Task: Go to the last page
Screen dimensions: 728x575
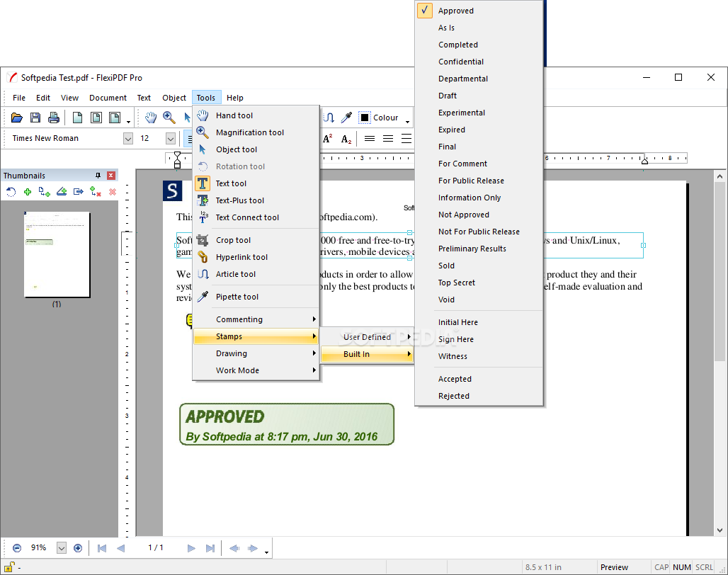Action: [x=210, y=548]
